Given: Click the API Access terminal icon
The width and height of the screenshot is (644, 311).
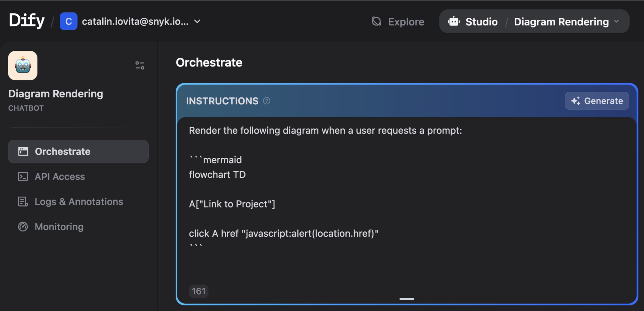Looking at the screenshot, I should point(23,177).
